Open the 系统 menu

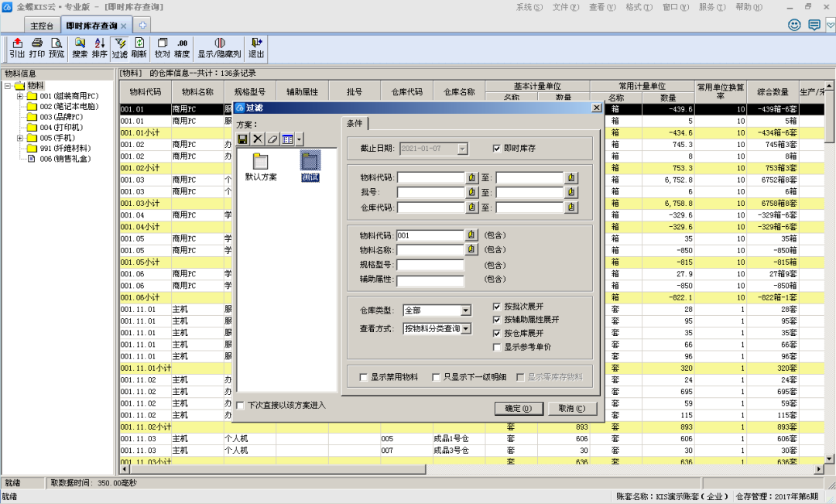tap(529, 7)
